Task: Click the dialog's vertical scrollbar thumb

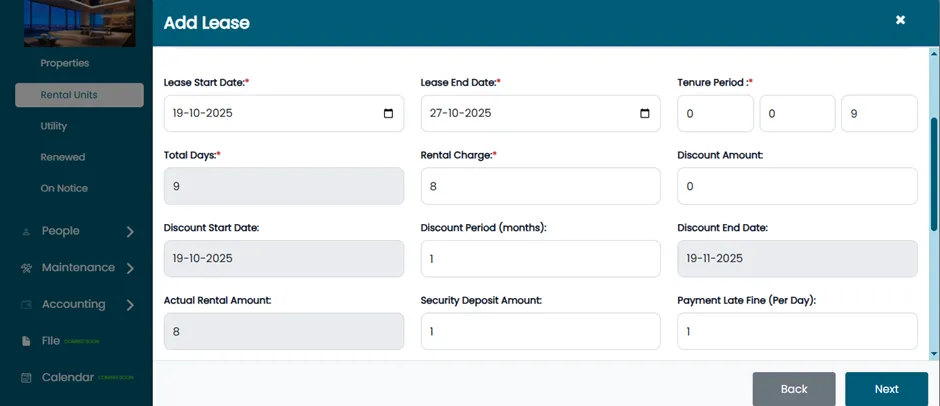Action: point(934,173)
